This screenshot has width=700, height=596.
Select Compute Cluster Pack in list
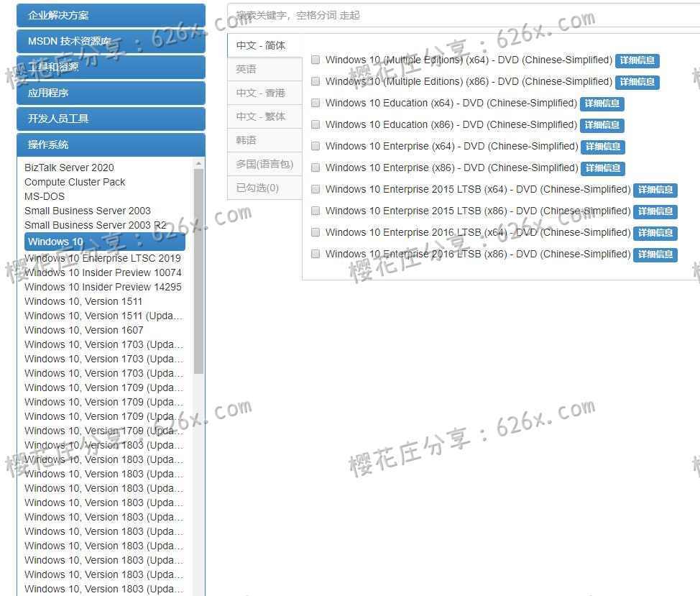75,182
